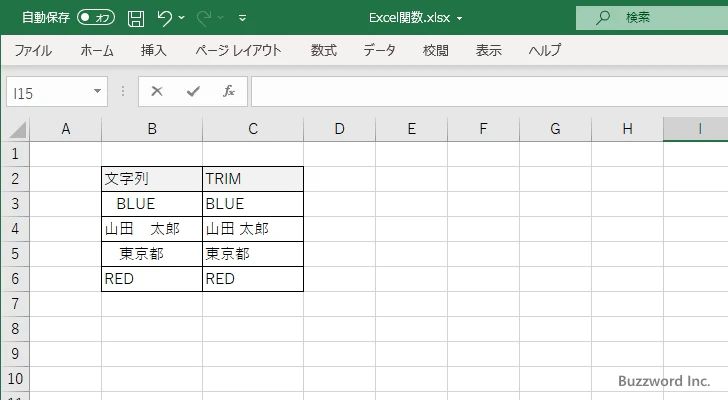Image resolution: width=728 pixels, height=400 pixels.
Task: Select cell containing 文字列
Action: tap(152, 179)
